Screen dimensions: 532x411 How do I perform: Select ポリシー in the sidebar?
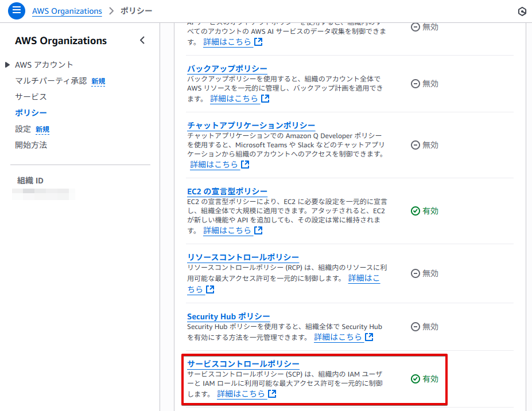click(31, 112)
